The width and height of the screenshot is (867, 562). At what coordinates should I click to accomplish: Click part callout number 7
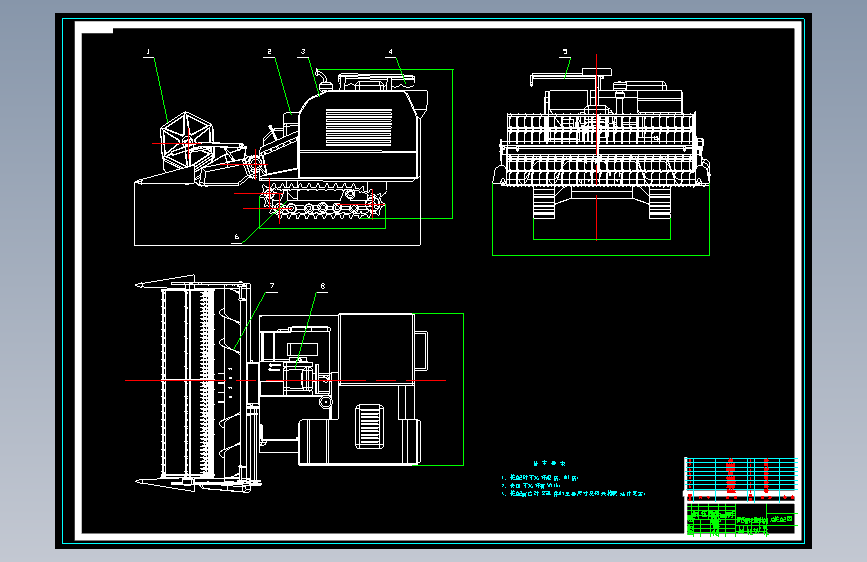tap(272, 286)
